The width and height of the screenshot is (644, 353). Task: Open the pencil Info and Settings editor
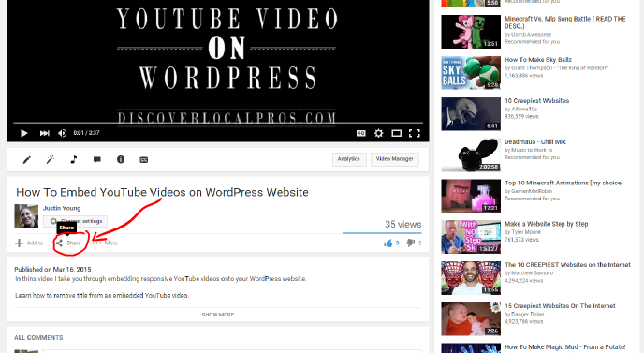pyautogui.click(x=27, y=160)
